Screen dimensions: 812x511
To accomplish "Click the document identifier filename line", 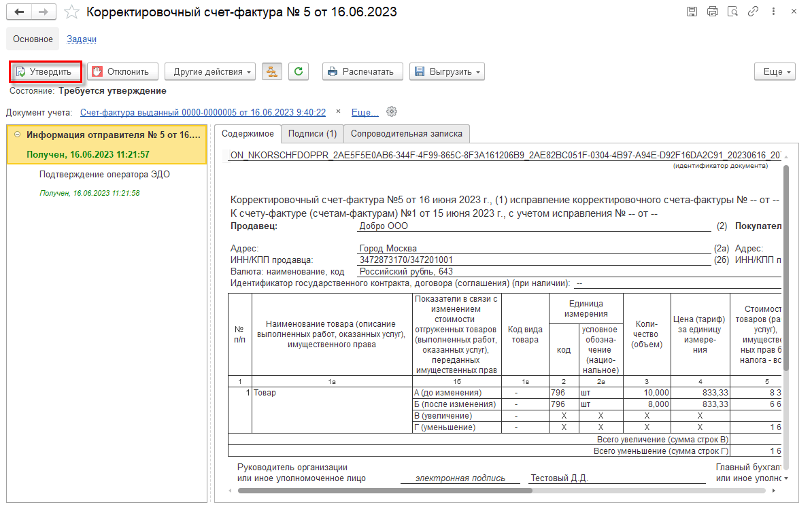I will click(x=505, y=155).
